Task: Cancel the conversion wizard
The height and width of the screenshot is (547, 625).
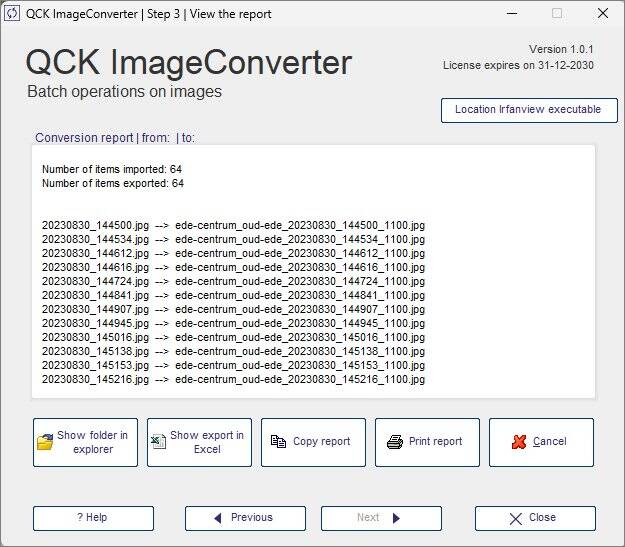Action: [x=541, y=442]
